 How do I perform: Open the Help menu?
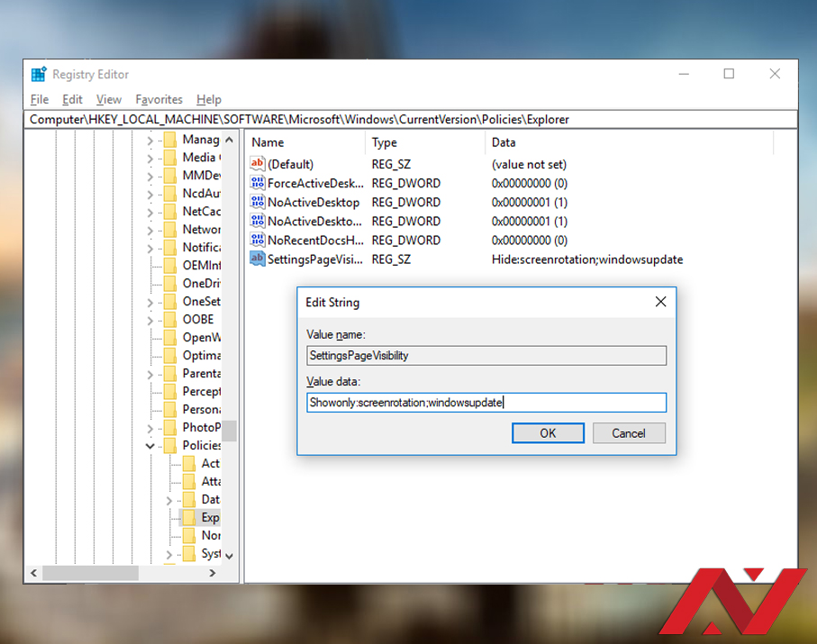tap(209, 99)
